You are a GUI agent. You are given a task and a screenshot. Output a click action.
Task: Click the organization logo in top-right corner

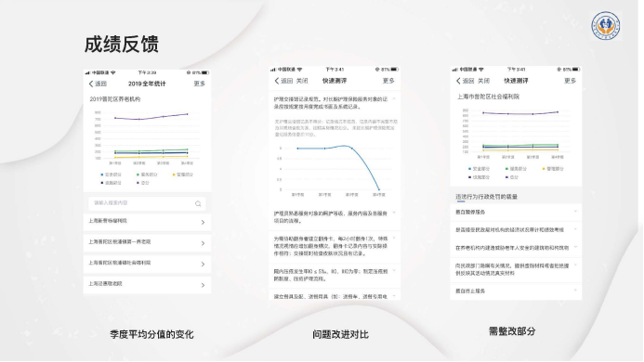[x=606, y=26]
